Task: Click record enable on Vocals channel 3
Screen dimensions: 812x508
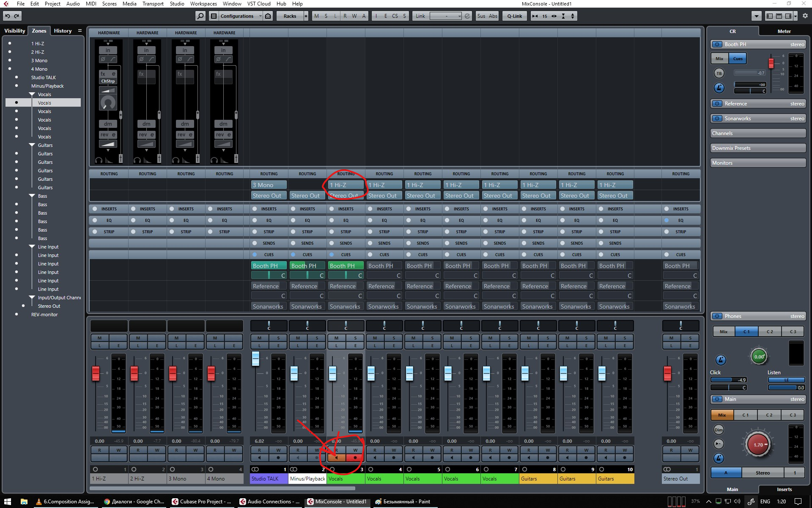Action: point(355,458)
